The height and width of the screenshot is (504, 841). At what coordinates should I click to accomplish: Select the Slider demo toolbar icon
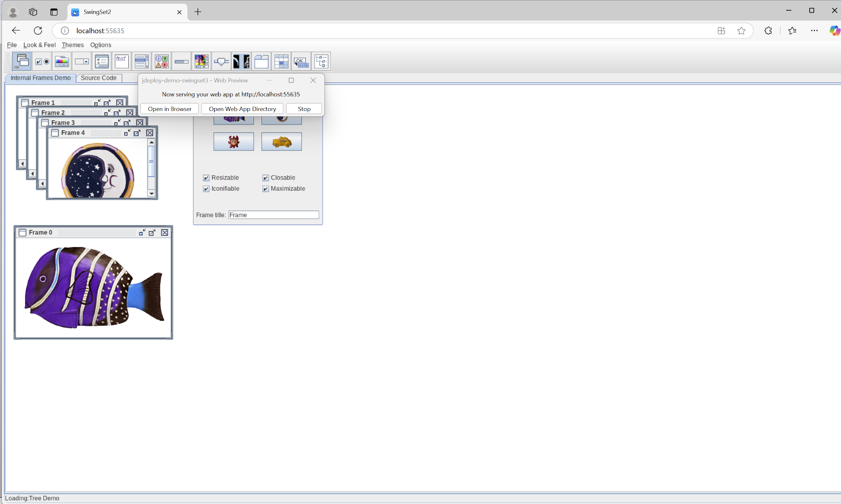[x=221, y=61]
